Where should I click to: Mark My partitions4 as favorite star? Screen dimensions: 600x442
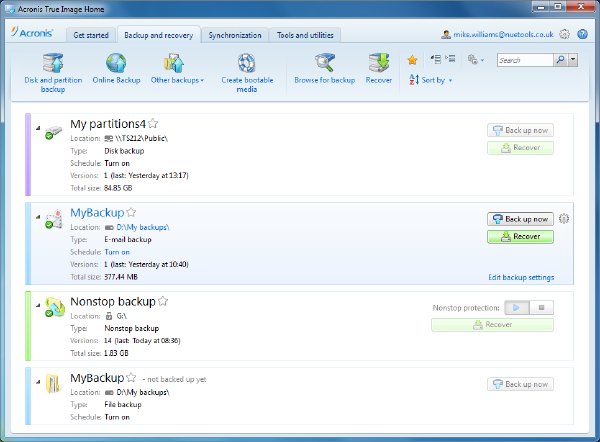(153, 123)
